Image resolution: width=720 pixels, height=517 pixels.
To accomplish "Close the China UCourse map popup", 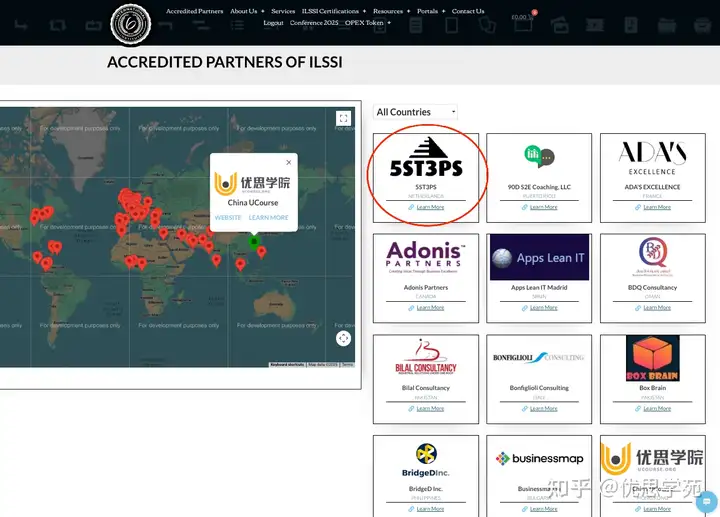I will coord(288,162).
